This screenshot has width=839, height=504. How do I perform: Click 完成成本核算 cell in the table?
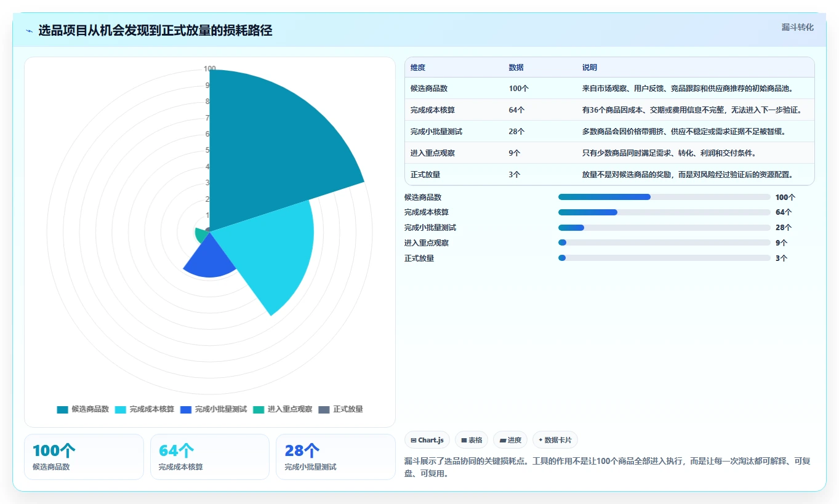pos(433,110)
